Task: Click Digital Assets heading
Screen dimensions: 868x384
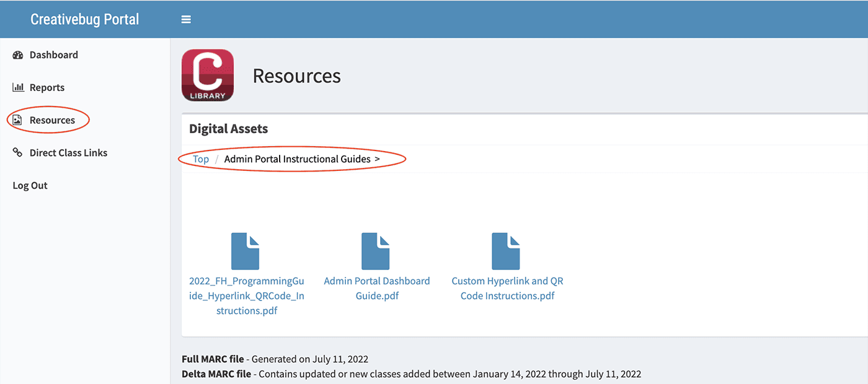Action: click(x=229, y=129)
